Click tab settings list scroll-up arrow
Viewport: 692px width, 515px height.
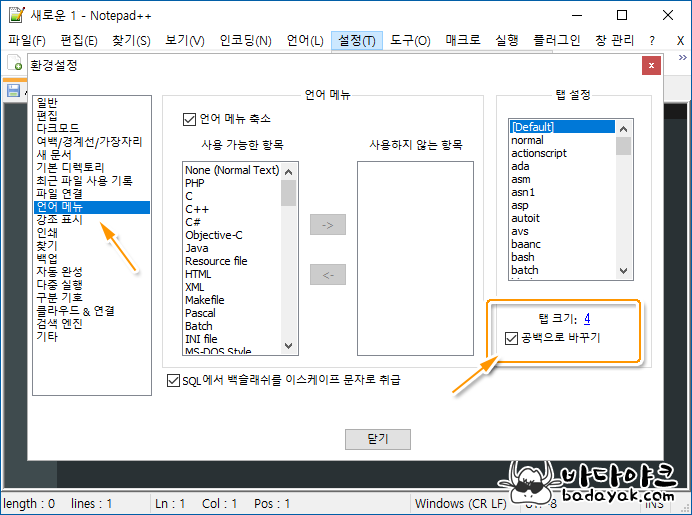(x=623, y=129)
